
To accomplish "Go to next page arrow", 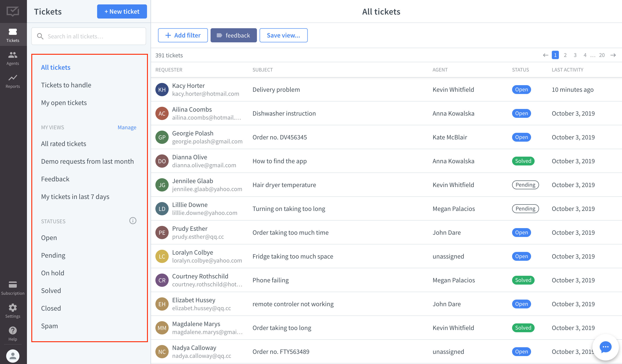I will pyautogui.click(x=613, y=55).
